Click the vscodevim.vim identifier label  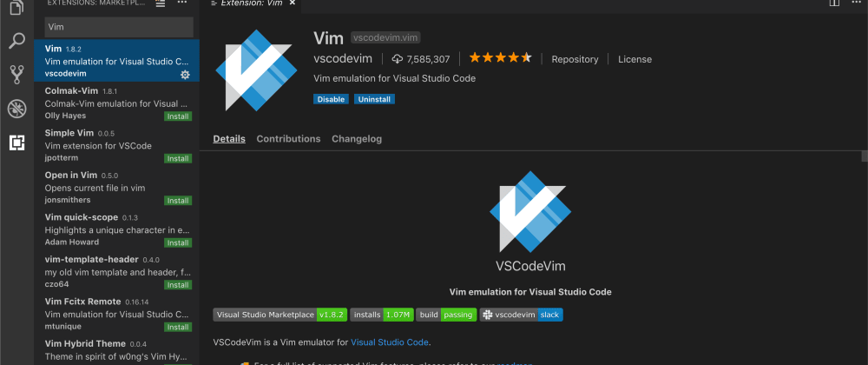[x=385, y=37]
